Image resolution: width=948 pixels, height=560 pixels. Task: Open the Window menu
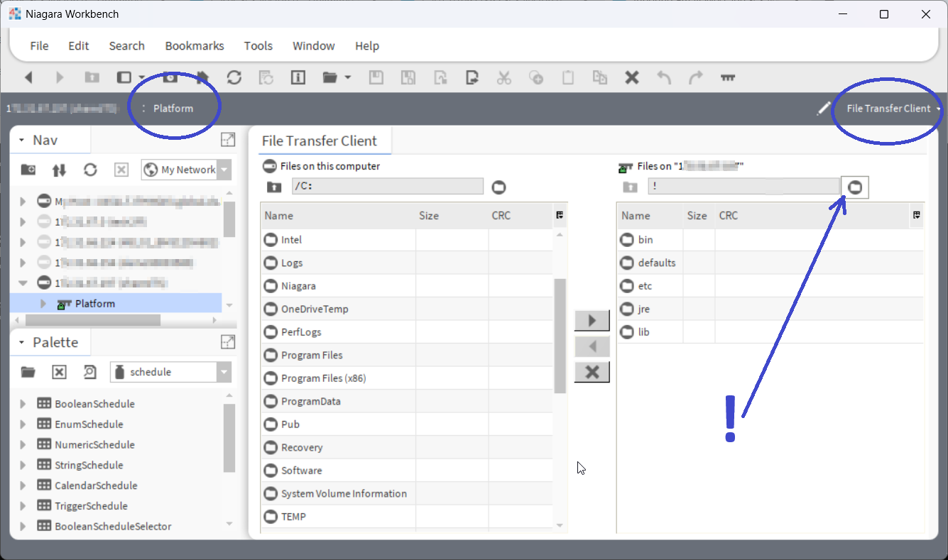[314, 45]
